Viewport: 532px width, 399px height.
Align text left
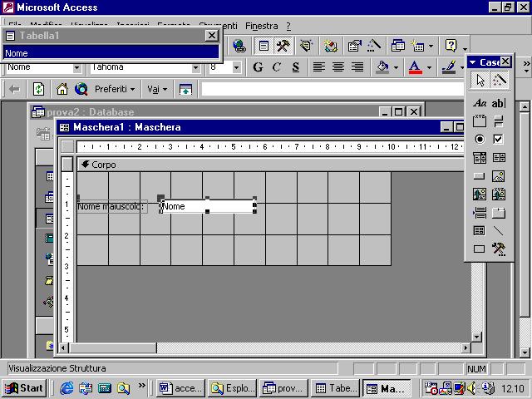[x=319, y=67]
